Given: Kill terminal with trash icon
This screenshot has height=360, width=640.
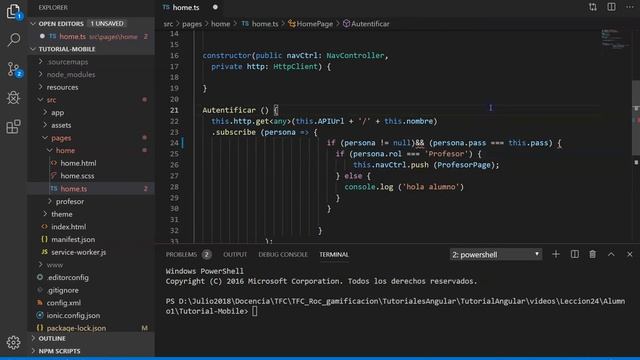Looking at the screenshot, I should point(593,254).
